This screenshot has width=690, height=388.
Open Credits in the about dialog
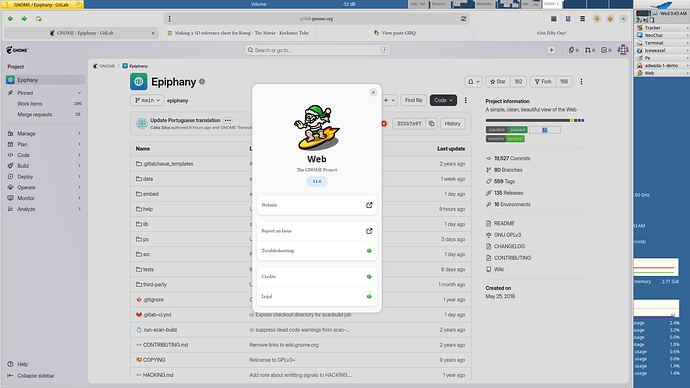coord(317,277)
